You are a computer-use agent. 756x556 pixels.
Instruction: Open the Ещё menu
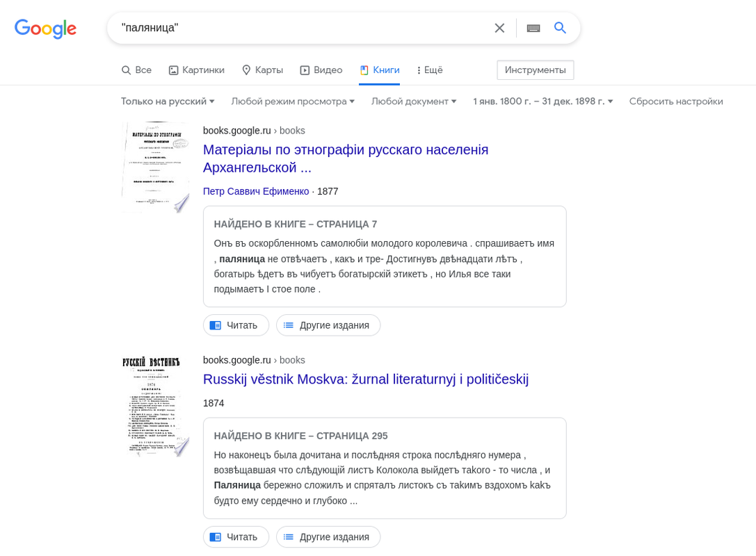tap(430, 70)
